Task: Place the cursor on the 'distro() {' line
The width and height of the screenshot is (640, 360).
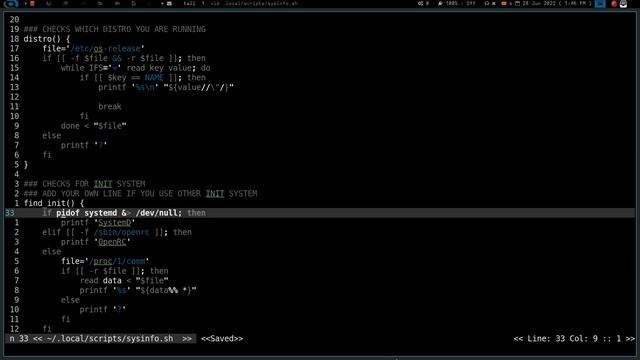Action: pos(47,39)
